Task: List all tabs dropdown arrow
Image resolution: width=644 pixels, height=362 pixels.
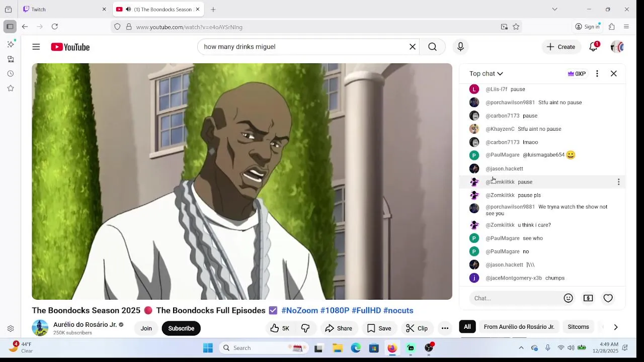Action: pyautogui.click(x=554, y=9)
